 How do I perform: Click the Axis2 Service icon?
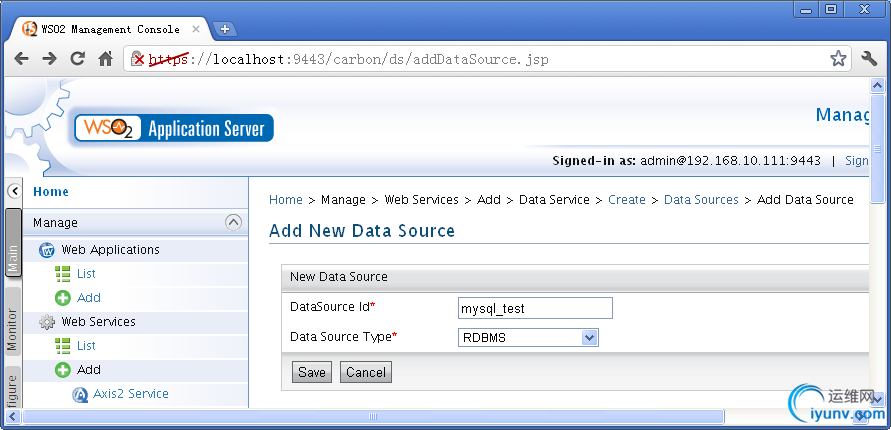tap(80, 394)
